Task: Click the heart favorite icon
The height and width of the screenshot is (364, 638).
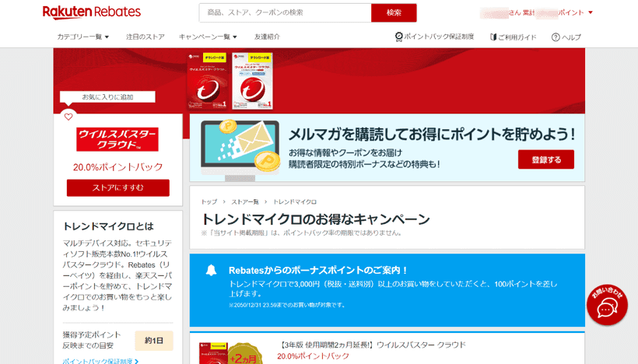Action: click(x=68, y=117)
